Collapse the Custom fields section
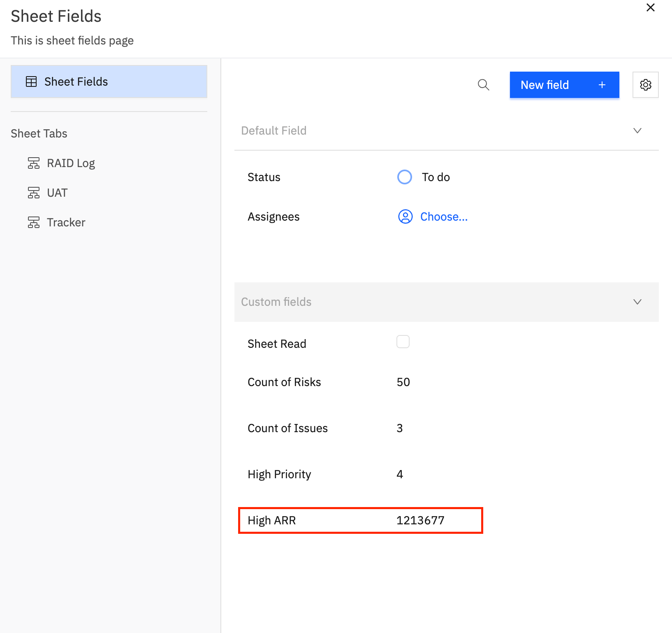This screenshot has height=633, width=672. (x=637, y=302)
